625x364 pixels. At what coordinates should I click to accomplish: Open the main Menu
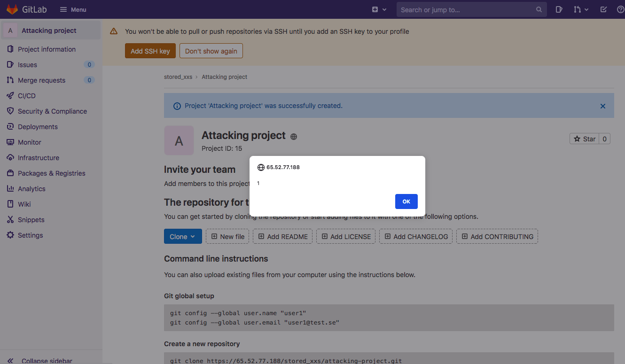73,9
